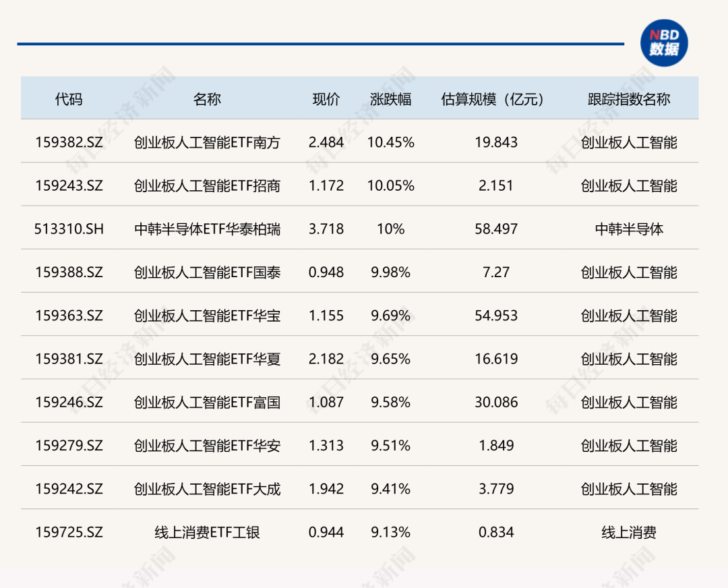Select the 中韩半导体ETF华泰柏瑞 fund name
Viewport: 728px width, 588px height.
click(207, 229)
